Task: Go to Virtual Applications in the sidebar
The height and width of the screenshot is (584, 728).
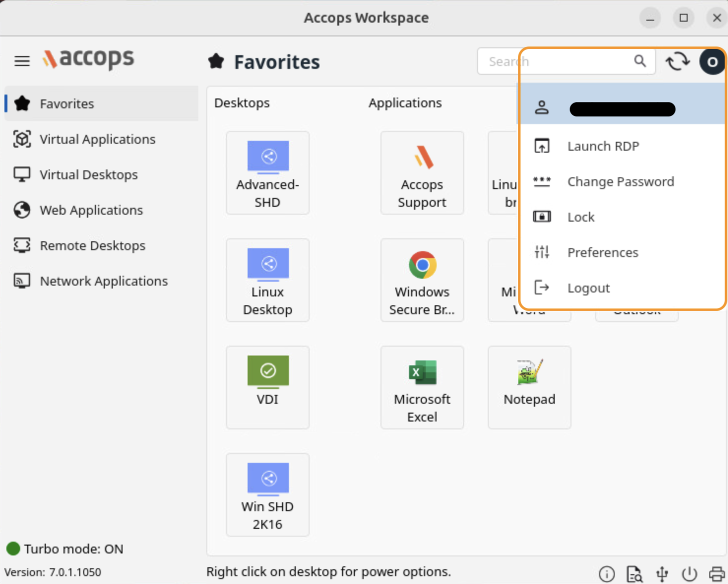Action: pos(97,139)
